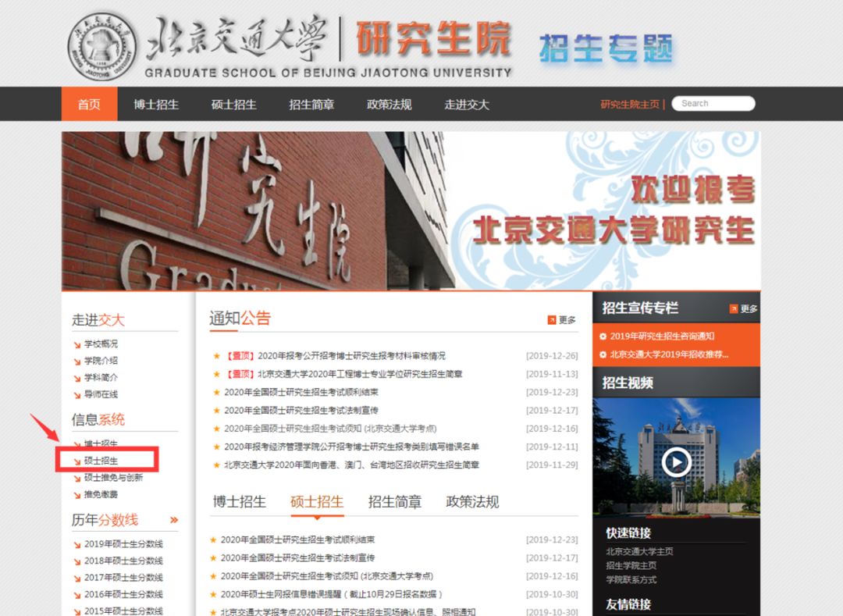
Task: Click the 更多 arrow icon in 招生宣传专栏 header
Action: pos(732,308)
